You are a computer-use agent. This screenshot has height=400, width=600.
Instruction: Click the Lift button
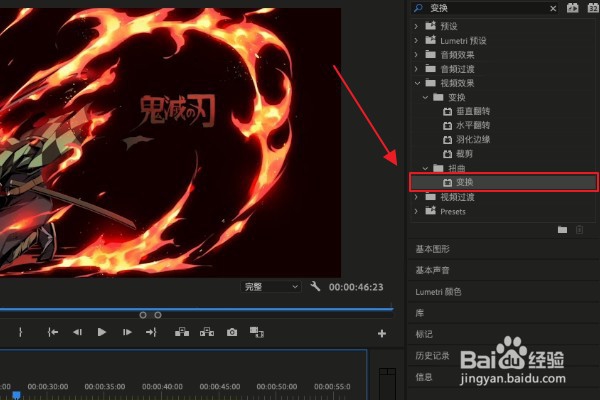pyautogui.click(x=182, y=332)
